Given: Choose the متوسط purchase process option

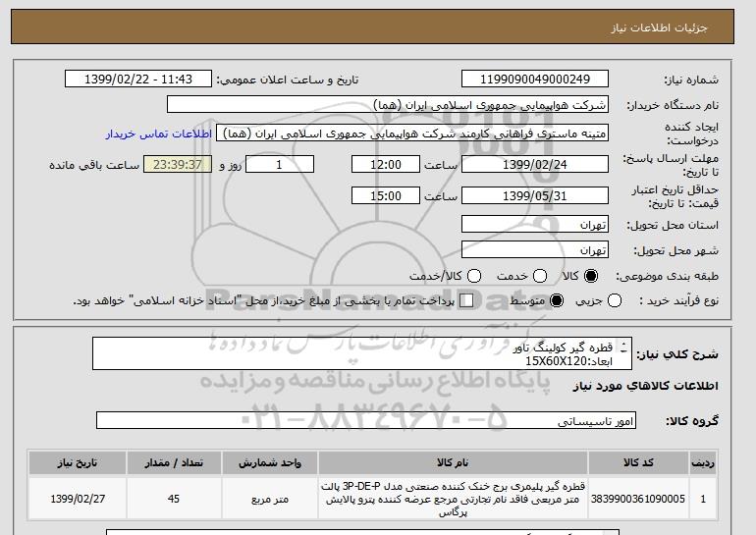Looking at the screenshot, I should (557, 300).
